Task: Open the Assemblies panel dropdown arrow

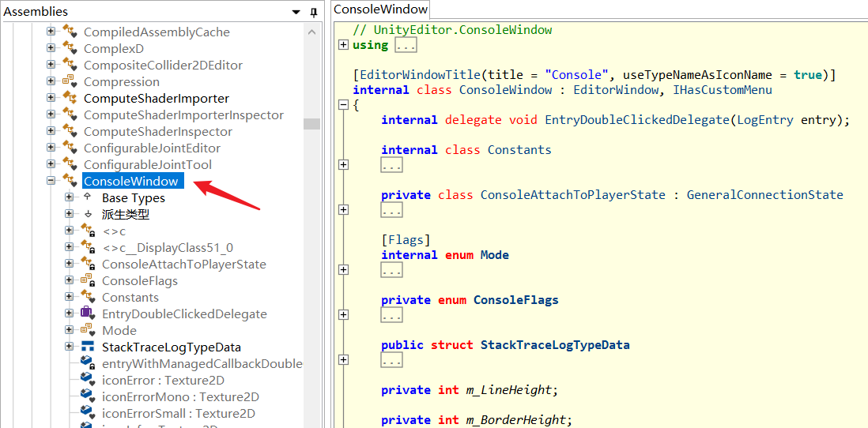Action: pos(296,12)
